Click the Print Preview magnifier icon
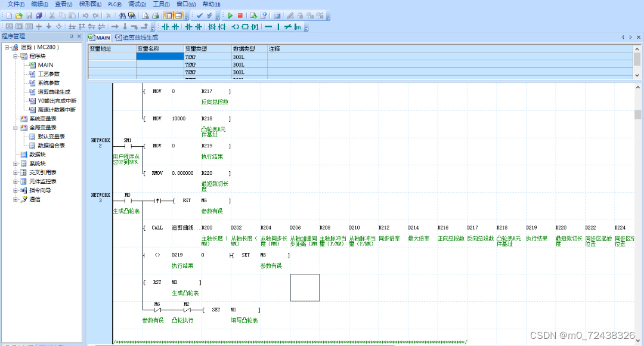 click(x=145, y=16)
